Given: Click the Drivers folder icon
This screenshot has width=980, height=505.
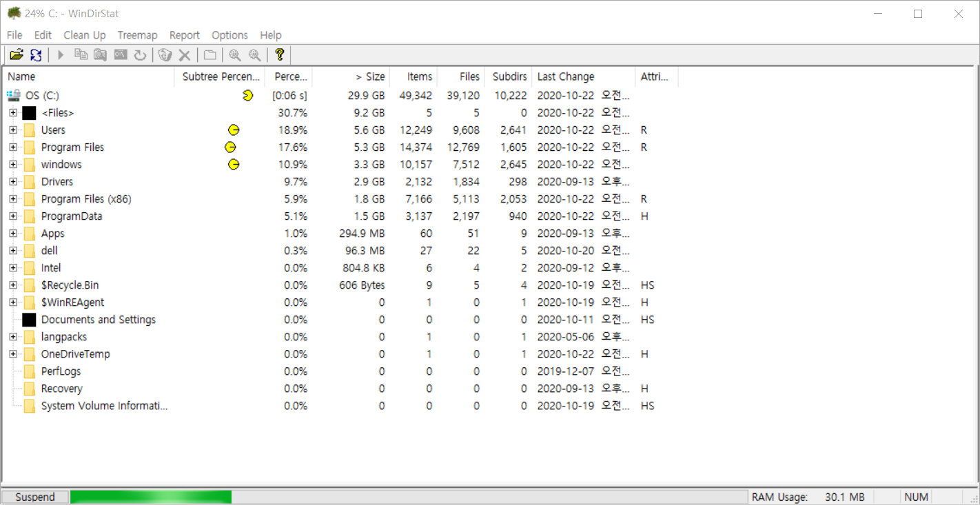Looking at the screenshot, I should pyautogui.click(x=29, y=182).
